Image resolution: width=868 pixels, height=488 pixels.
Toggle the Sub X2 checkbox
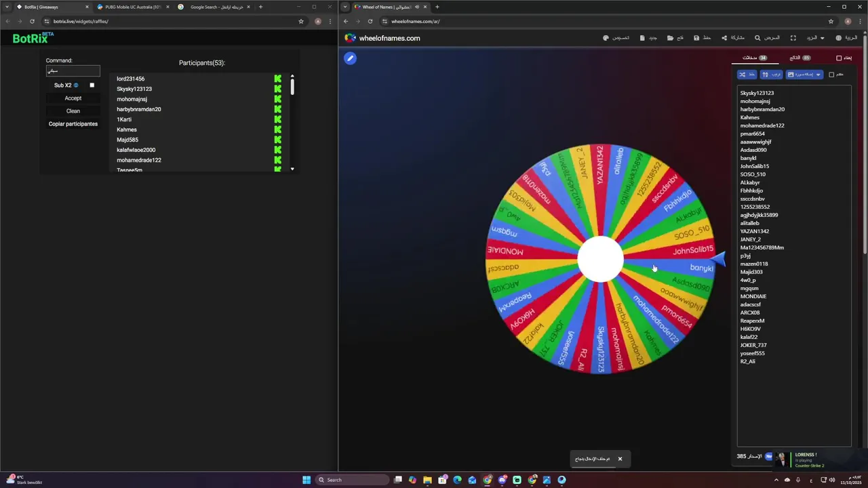(x=92, y=85)
